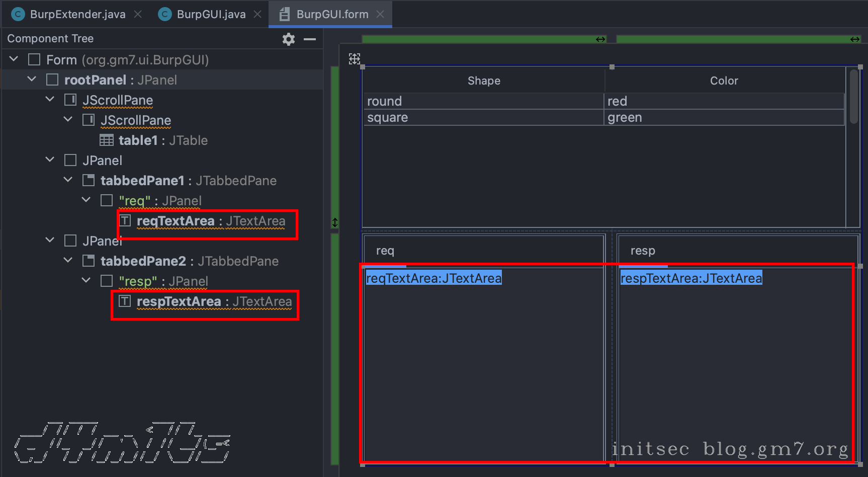This screenshot has width=868, height=477.
Task: Click the tabbedPane2 component icon
Action: (89, 261)
